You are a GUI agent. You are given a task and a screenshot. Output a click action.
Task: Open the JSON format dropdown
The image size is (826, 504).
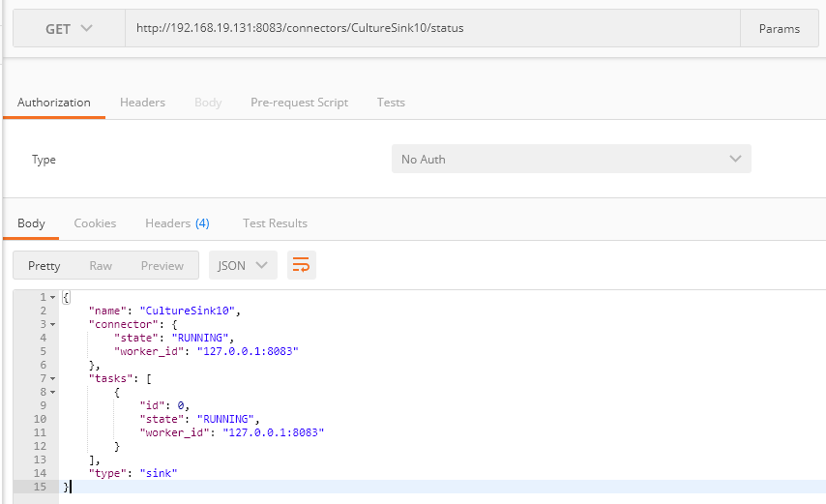(x=243, y=265)
